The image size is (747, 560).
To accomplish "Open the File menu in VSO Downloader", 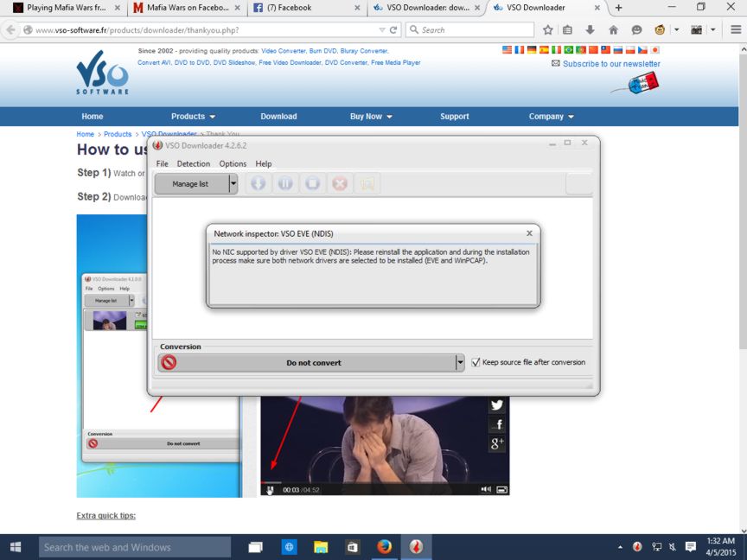I will [x=162, y=163].
